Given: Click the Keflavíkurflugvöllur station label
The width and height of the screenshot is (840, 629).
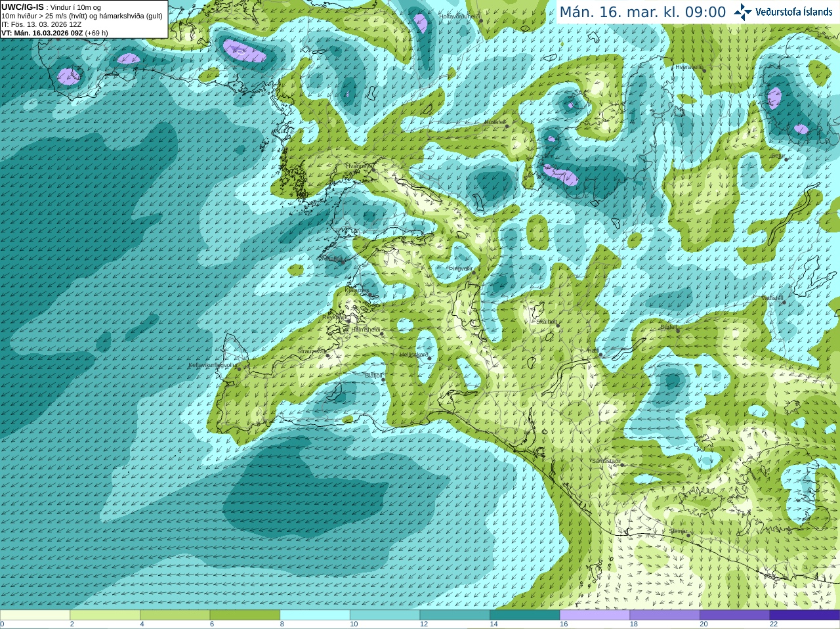Looking at the screenshot, I should [x=213, y=365].
